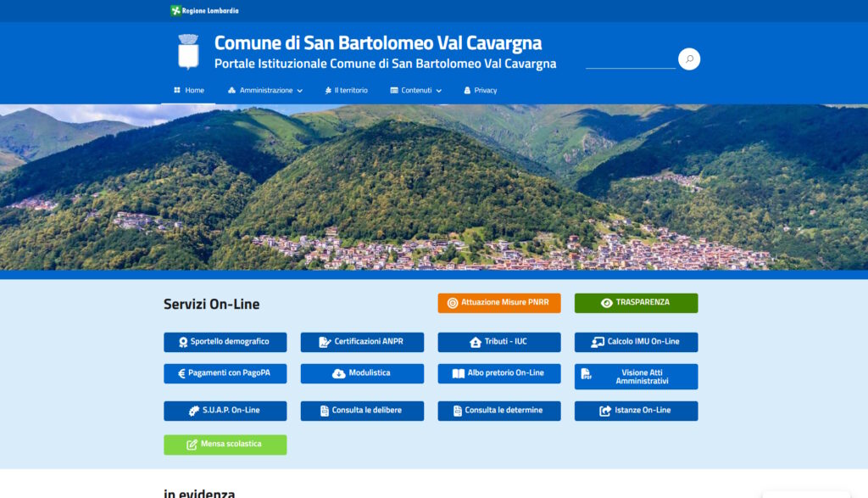Open Sportello demografico service
868x498 pixels.
[225, 343]
